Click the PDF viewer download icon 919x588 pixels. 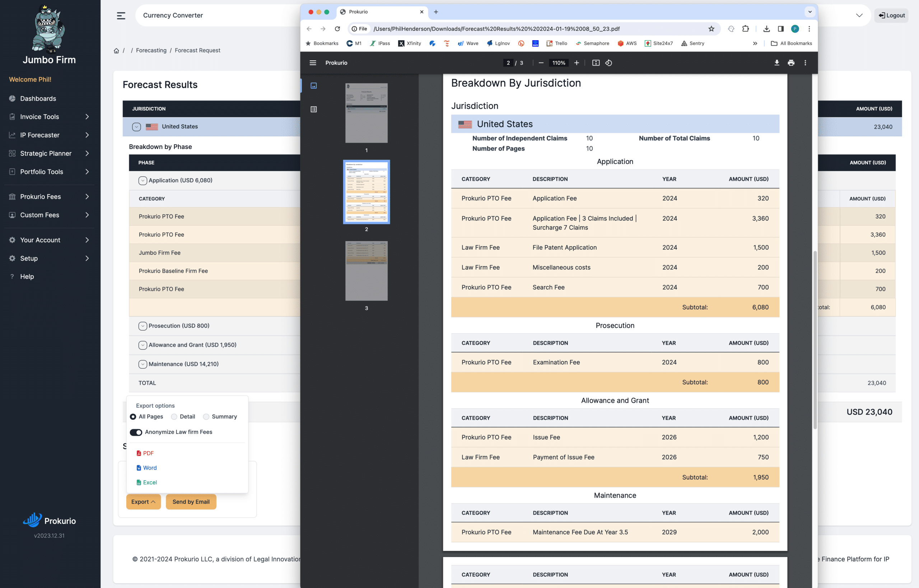(776, 62)
